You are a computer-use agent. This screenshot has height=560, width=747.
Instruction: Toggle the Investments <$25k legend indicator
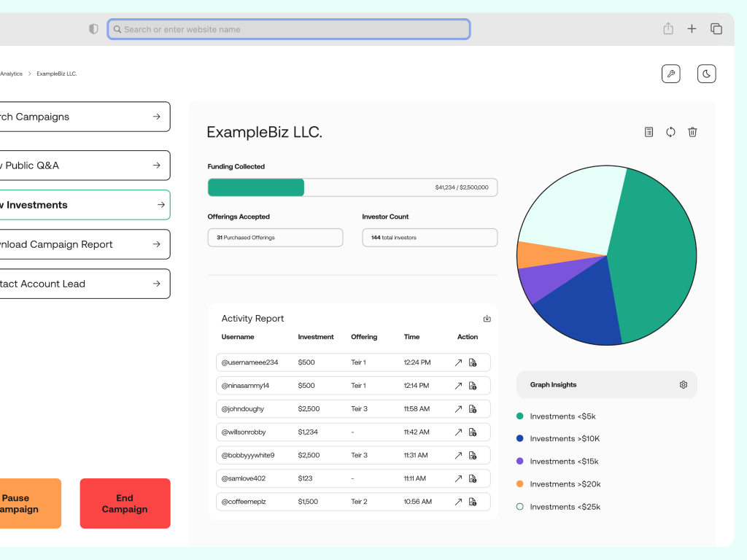tap(521, 506)
